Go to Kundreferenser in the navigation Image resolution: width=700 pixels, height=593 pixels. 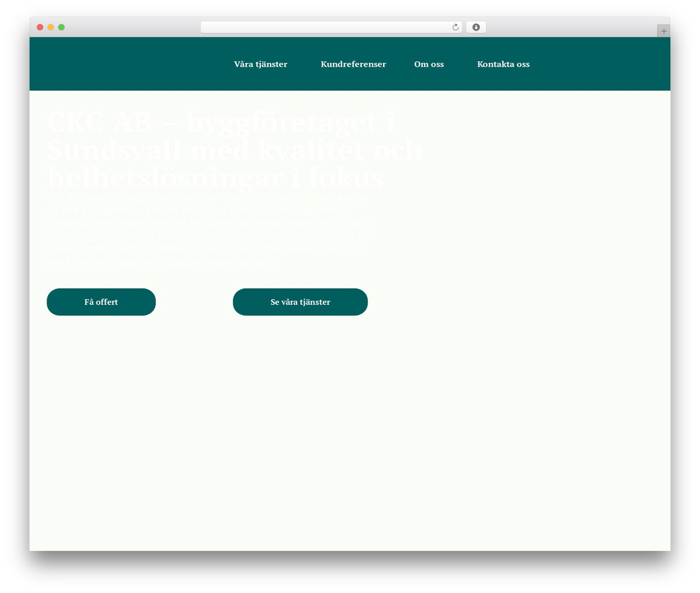tap(353, 64)
